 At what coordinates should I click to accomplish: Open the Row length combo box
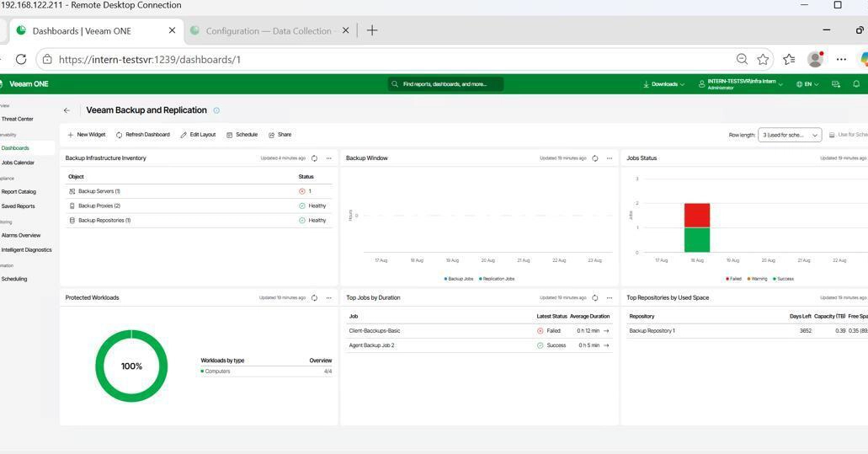click(x=790, y=135)
